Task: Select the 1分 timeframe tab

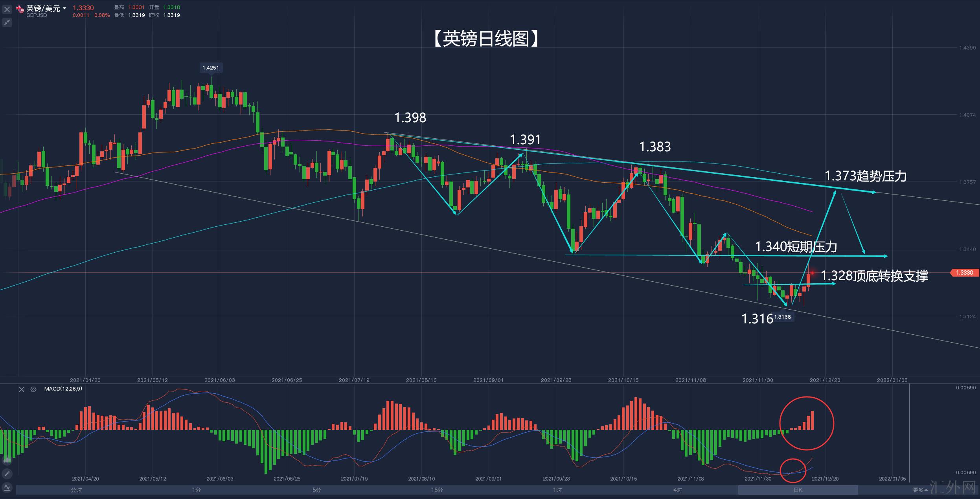Action: click(x=197, y=490)
